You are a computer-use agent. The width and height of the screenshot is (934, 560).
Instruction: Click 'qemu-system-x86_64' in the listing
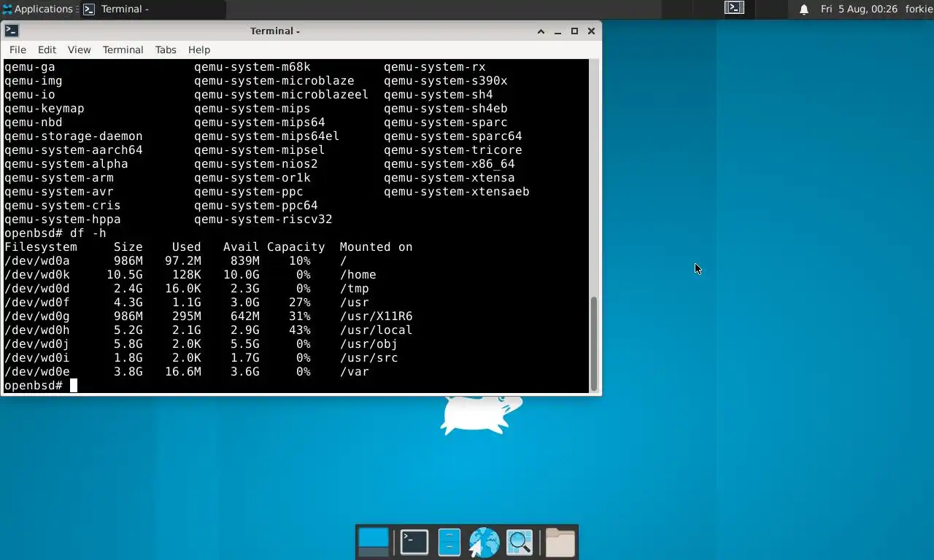click(449, 164)
